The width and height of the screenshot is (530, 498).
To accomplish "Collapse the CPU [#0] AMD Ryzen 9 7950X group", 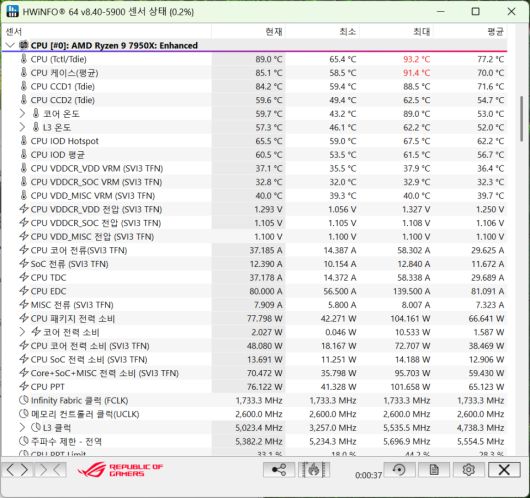I will pos(10,45).
